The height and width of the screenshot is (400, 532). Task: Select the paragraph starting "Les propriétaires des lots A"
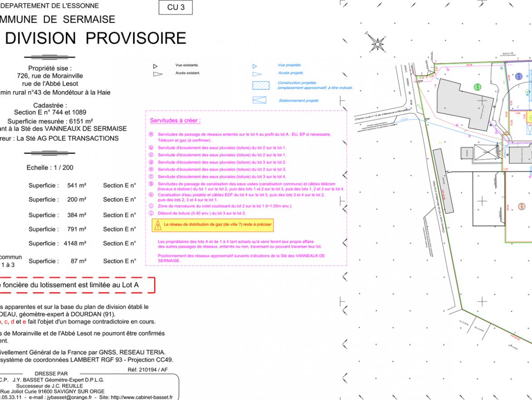pos(240,244)
